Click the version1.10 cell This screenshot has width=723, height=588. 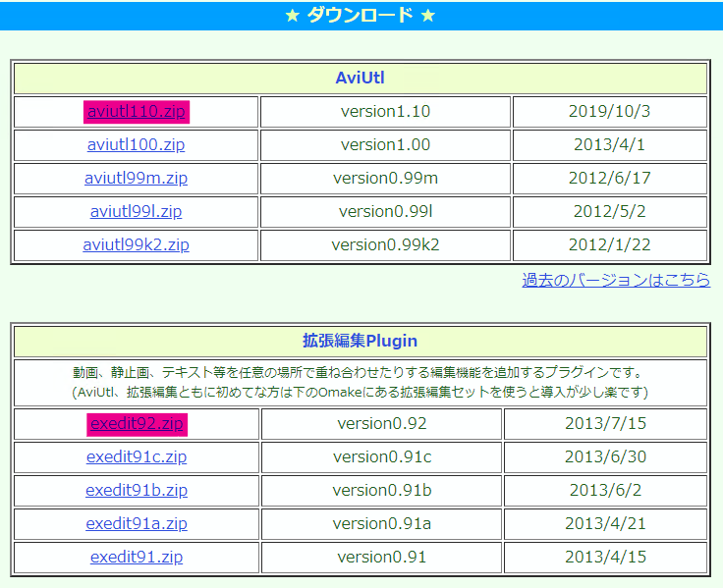[385, 112]
